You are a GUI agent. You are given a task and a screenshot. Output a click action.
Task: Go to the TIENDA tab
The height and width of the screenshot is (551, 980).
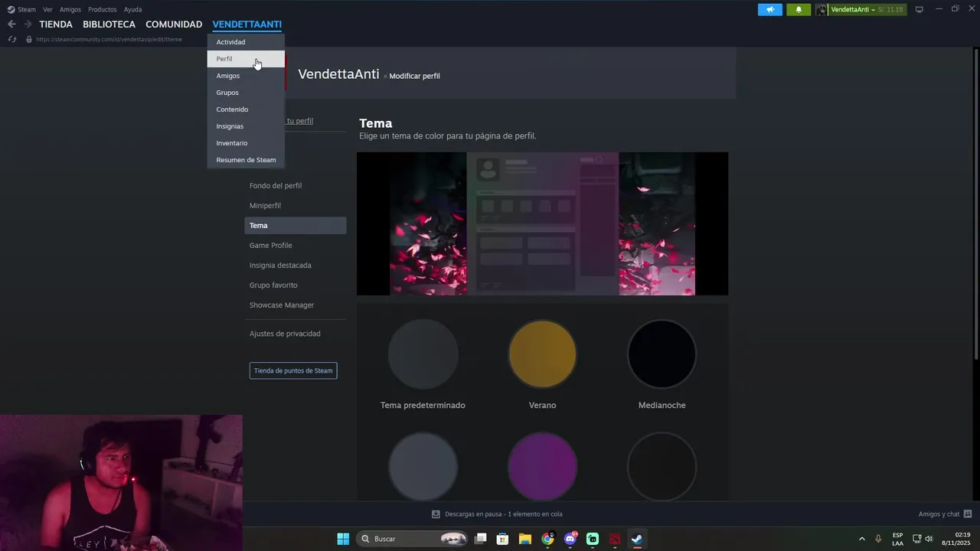coord(56,24)
